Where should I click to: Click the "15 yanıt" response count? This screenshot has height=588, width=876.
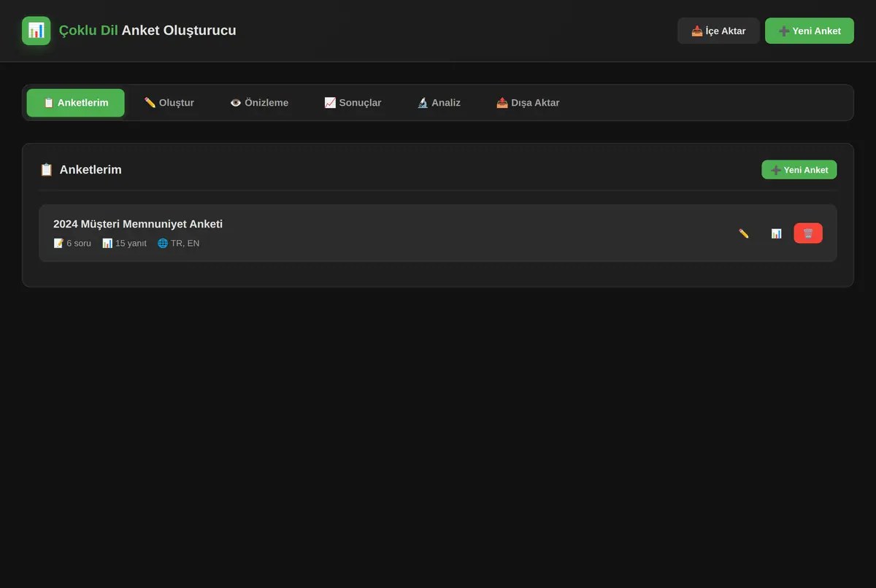pos(124,243)
